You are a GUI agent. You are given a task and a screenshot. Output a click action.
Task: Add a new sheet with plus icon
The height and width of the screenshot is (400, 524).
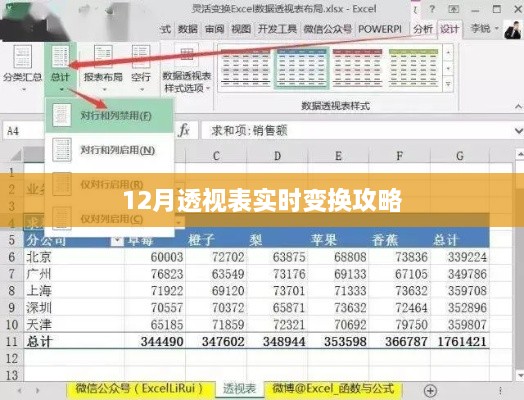430,390
